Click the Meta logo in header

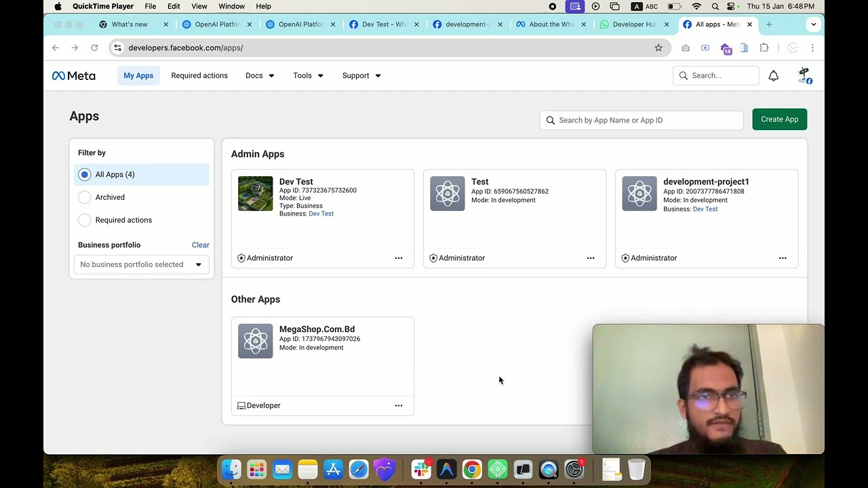click(x=73, y=76)
